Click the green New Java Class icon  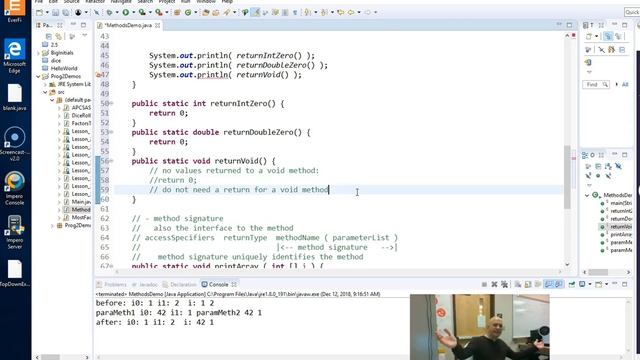pyautogui.click(x=188, y=13)
